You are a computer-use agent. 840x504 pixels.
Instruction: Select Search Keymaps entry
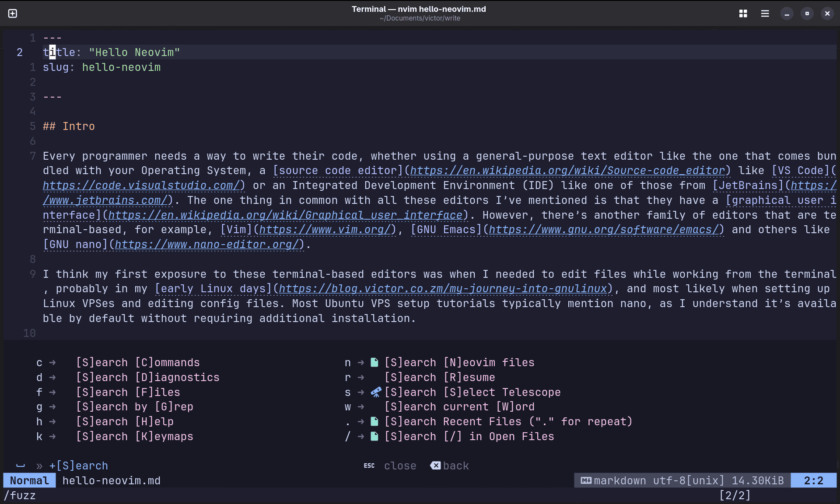(x=134, y=436)
